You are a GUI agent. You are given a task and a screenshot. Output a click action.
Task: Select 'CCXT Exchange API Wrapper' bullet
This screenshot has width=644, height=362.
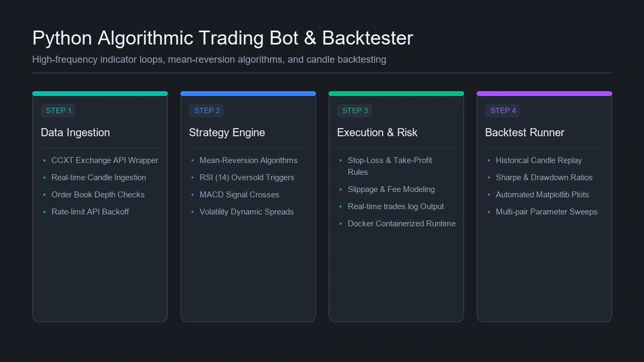pyautogui.click(x=105, y=160)
